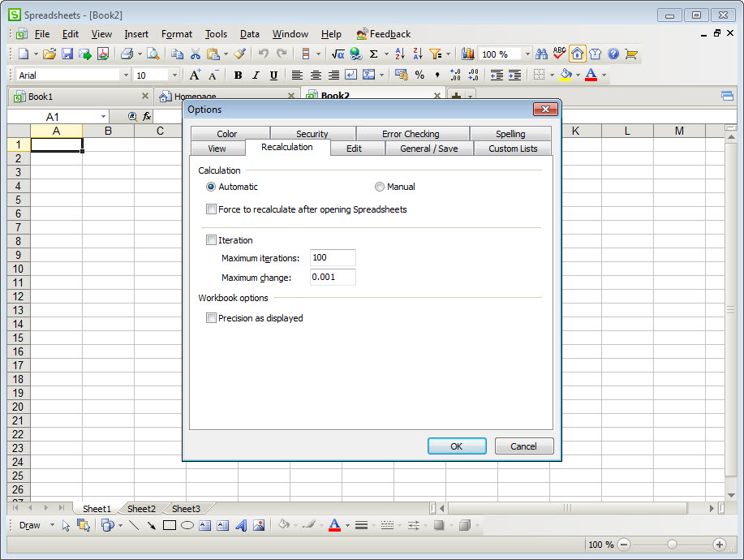Click the OK button
Screen dimensions: 744x560
tap(457, 446)
